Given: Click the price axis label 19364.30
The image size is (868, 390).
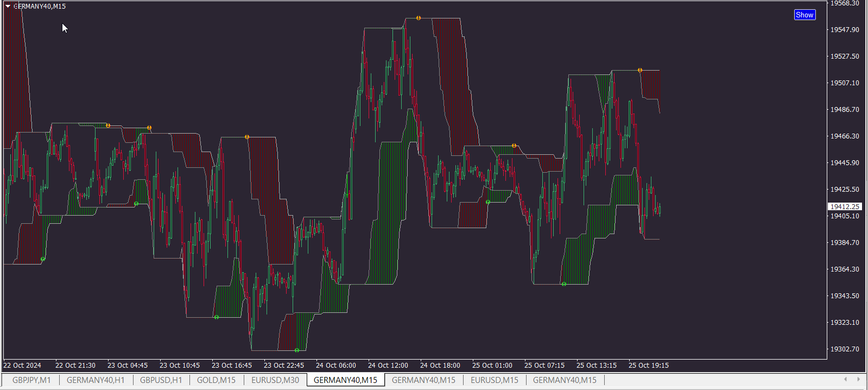Looking at the screenshot, I should pyautogui.click(x=845, y=269).
